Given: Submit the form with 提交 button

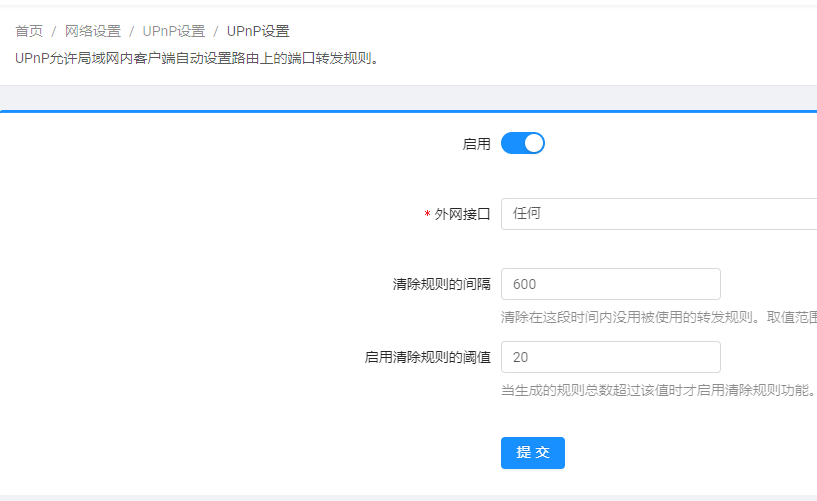Looking at the screenshot, I should [x=533, y=453].
